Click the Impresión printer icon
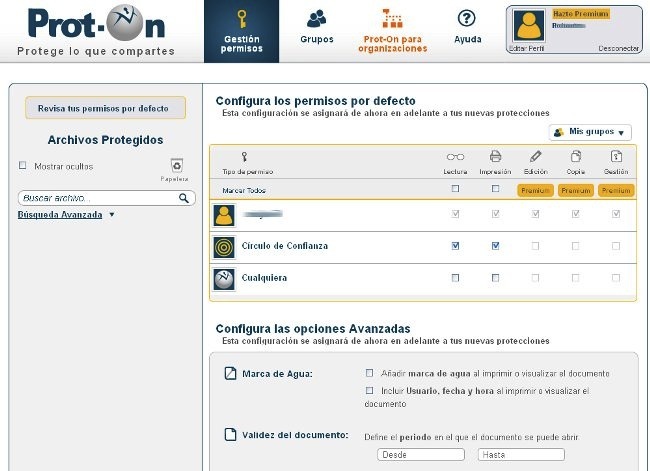The image size is (650, 471). coord(495,156)
